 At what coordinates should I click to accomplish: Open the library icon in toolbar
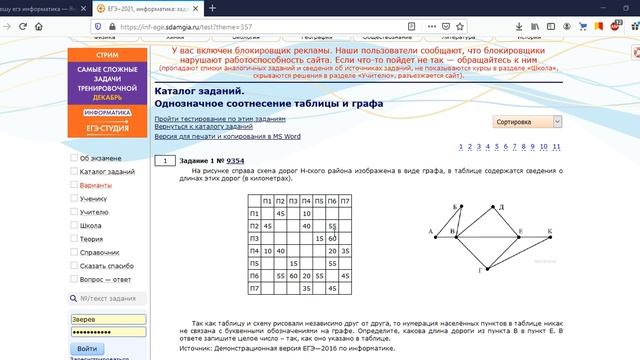(535, 27)
